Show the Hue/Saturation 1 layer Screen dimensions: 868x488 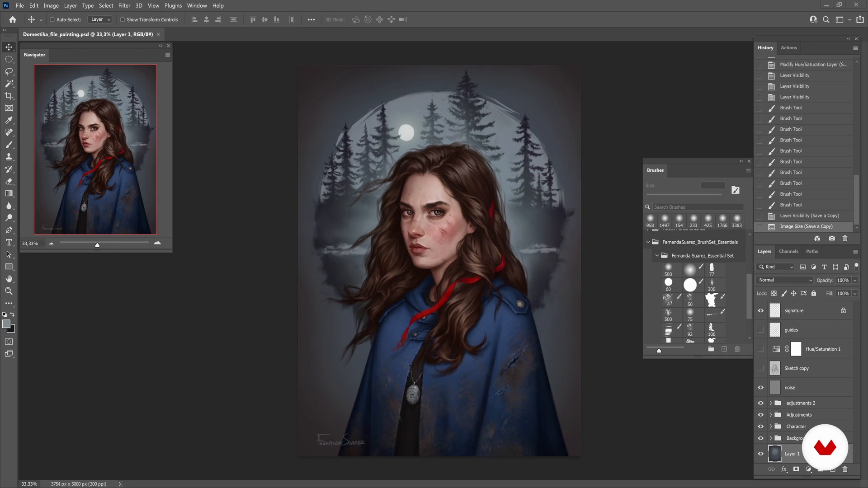pyautogui.click(x=761, y=349)
